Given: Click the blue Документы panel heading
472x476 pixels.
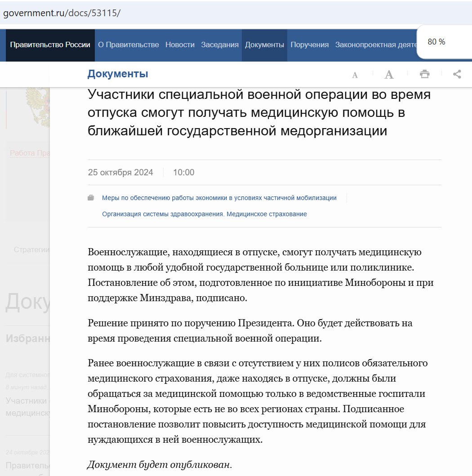Looking at the screenshot, I should [x=117, y=74].
